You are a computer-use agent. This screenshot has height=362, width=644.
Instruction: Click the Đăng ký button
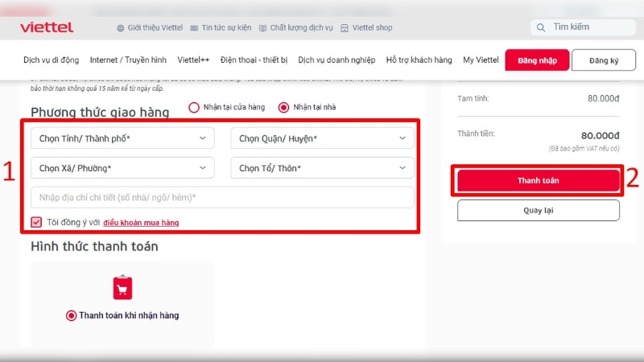point(604,60)
